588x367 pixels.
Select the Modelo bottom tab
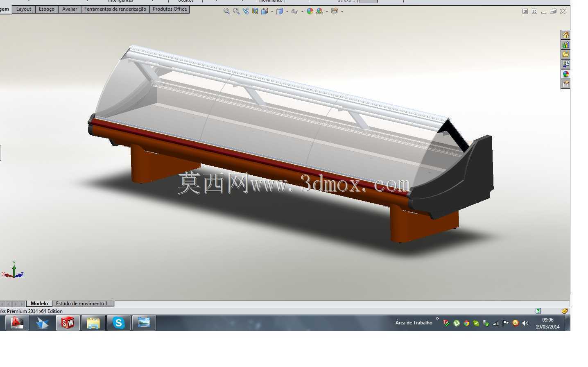39,304
